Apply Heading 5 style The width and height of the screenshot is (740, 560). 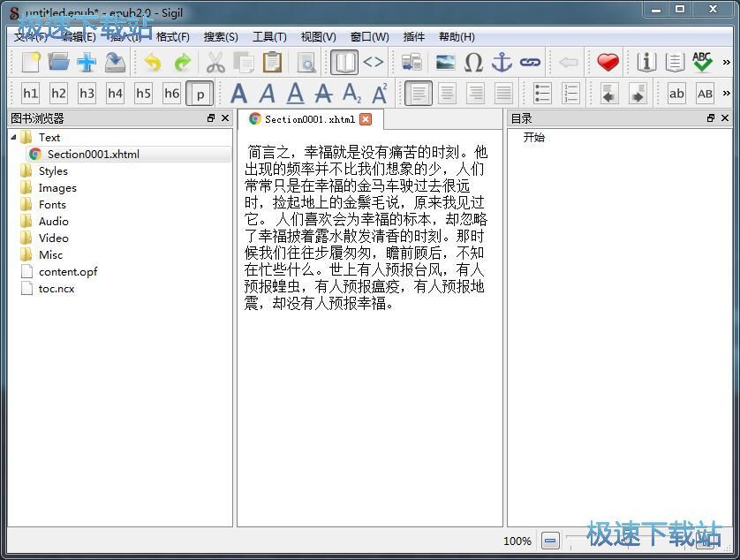pyautogui.click(x=143, y=94)
